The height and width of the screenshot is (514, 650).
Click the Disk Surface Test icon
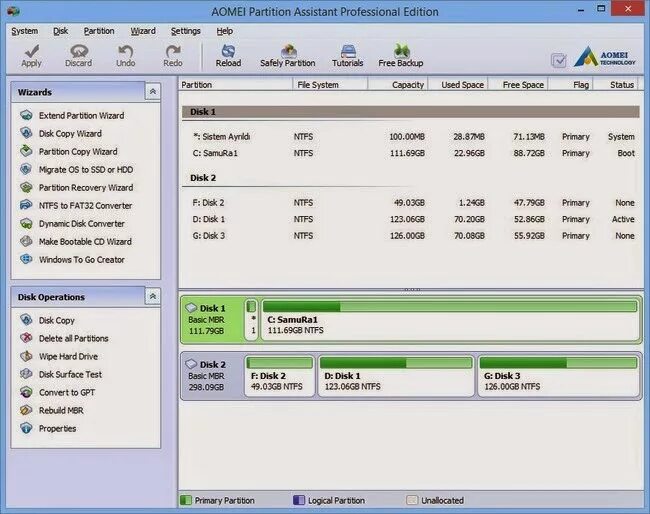[27, 374]
